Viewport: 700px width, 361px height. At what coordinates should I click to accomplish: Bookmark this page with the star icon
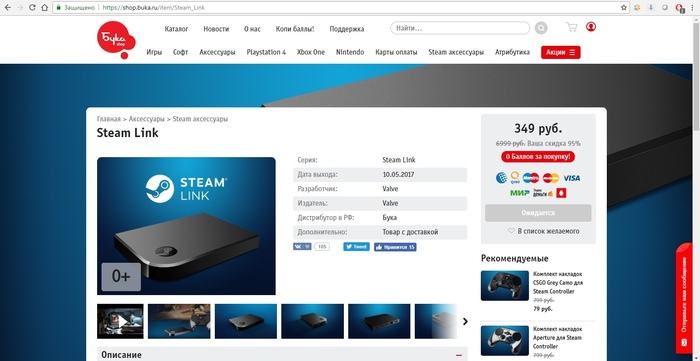coord(624,8)
